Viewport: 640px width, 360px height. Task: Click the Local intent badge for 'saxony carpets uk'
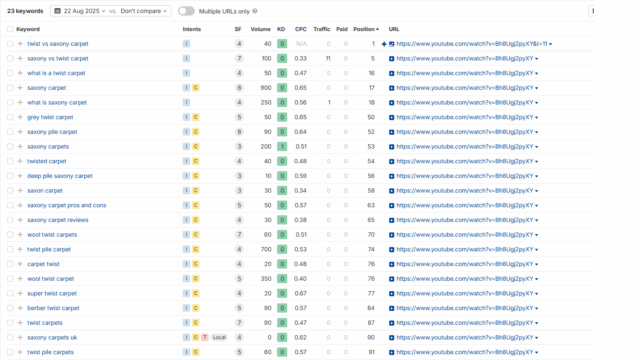click(219, 337)
